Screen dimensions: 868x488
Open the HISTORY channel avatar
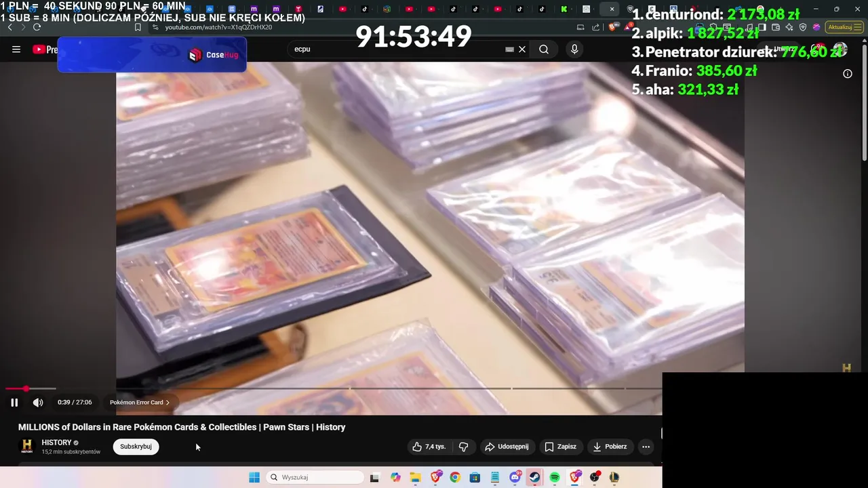click(x=27, y=447)
